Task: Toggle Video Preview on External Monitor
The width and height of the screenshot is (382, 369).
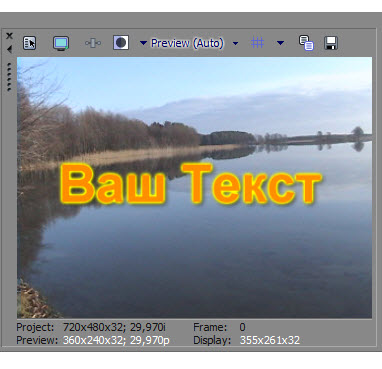Action: (61, 43)
